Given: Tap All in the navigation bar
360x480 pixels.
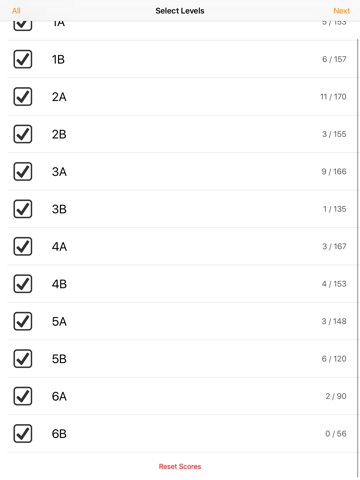Looking at the screenshot, I should 16,11.
